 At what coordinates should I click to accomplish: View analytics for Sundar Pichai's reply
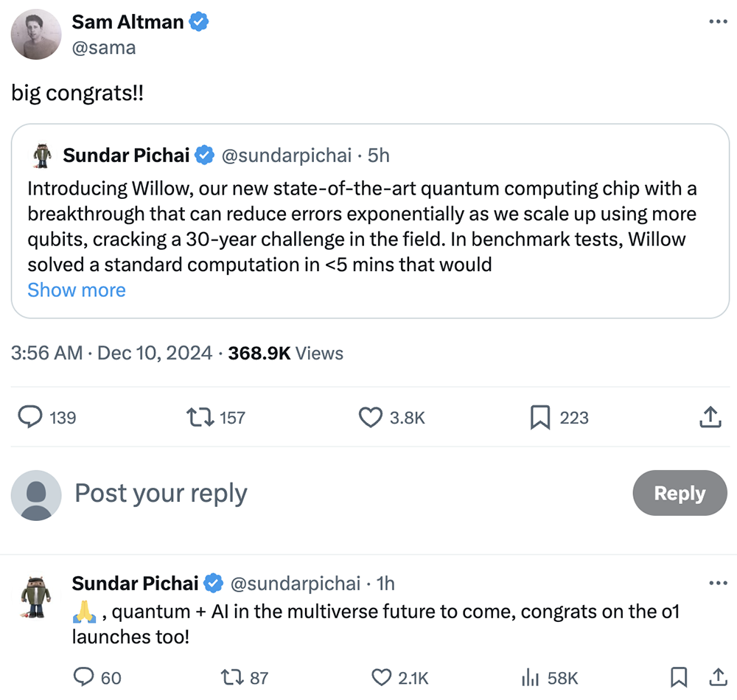click(x=528, y=677)
